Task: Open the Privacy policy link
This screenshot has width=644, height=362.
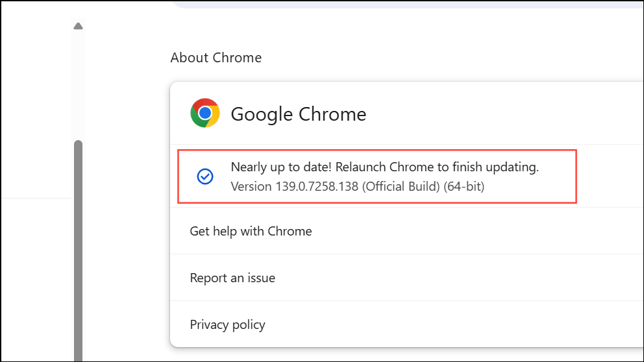Action: (x=227, y=324)
